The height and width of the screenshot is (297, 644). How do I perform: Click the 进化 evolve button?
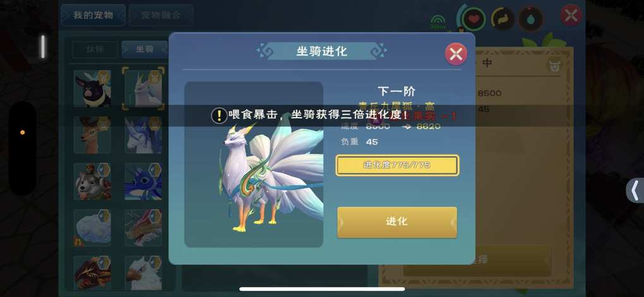pos(397,222)
